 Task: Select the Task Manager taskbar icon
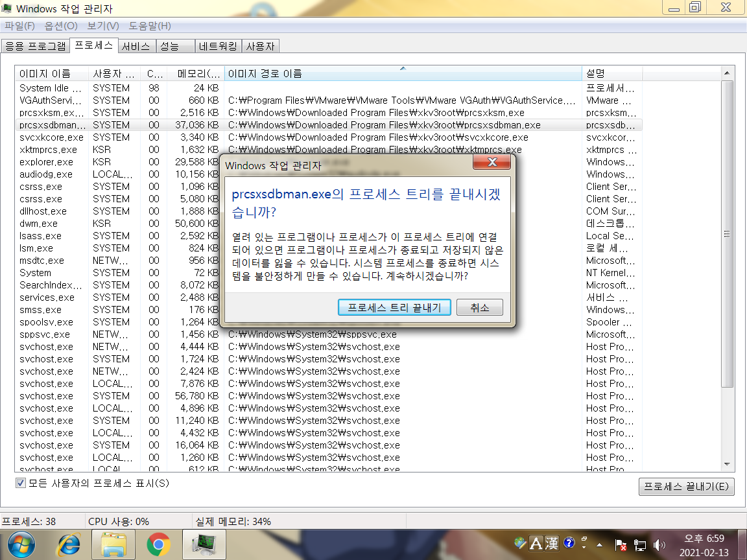tap(204, 544)
